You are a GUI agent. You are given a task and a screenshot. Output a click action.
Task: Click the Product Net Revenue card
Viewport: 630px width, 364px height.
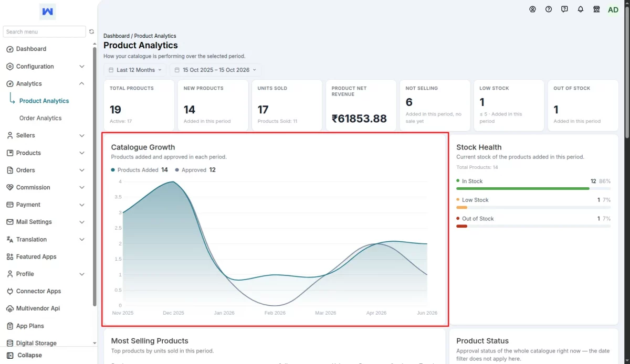[x=361, y=105]
